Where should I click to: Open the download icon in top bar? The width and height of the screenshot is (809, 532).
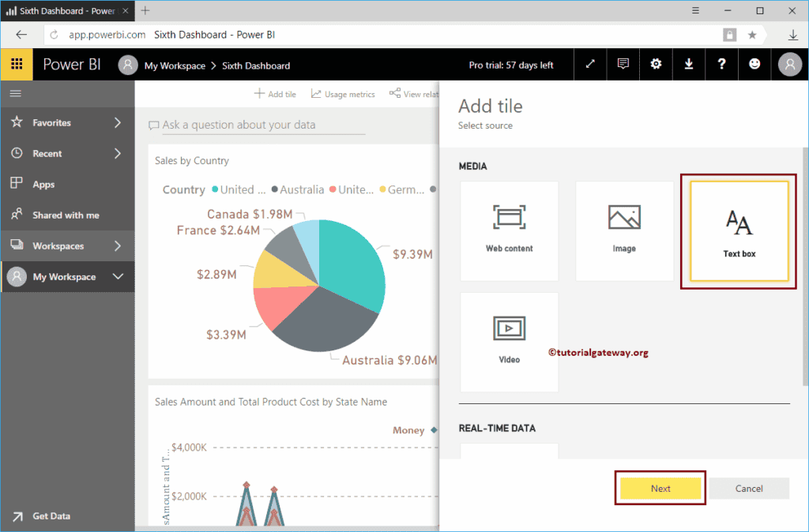coord(688,64)
